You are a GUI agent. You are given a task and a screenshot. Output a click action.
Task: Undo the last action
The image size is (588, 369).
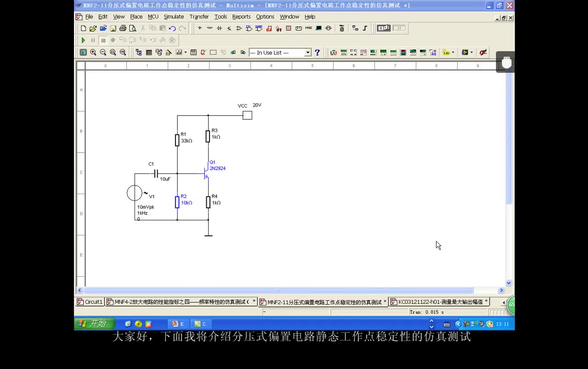point(172,28)
